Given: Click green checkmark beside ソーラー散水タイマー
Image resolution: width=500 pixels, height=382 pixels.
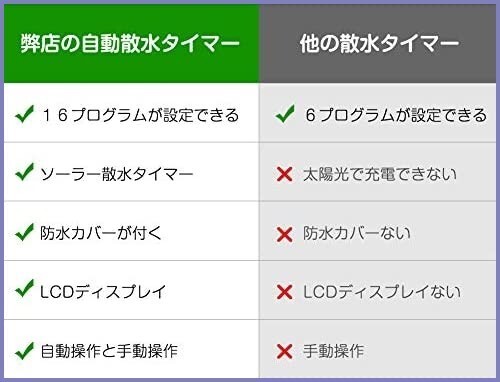Looking at the screenshot, I should point(25,172).
